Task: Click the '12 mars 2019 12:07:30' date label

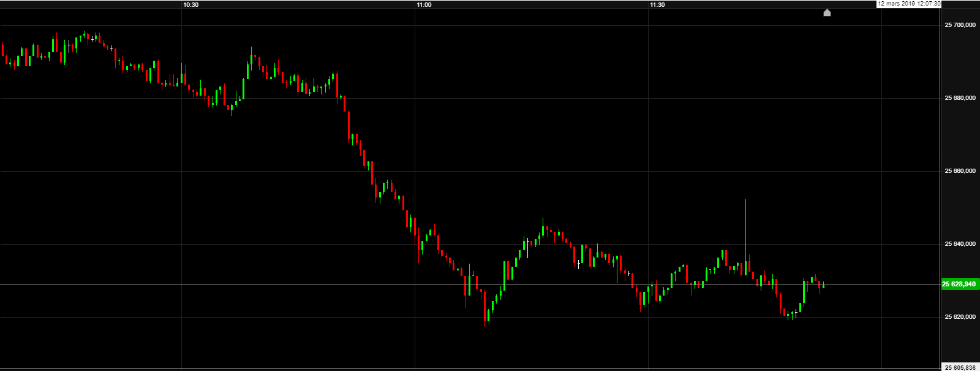Action: [x=909, y=4]
